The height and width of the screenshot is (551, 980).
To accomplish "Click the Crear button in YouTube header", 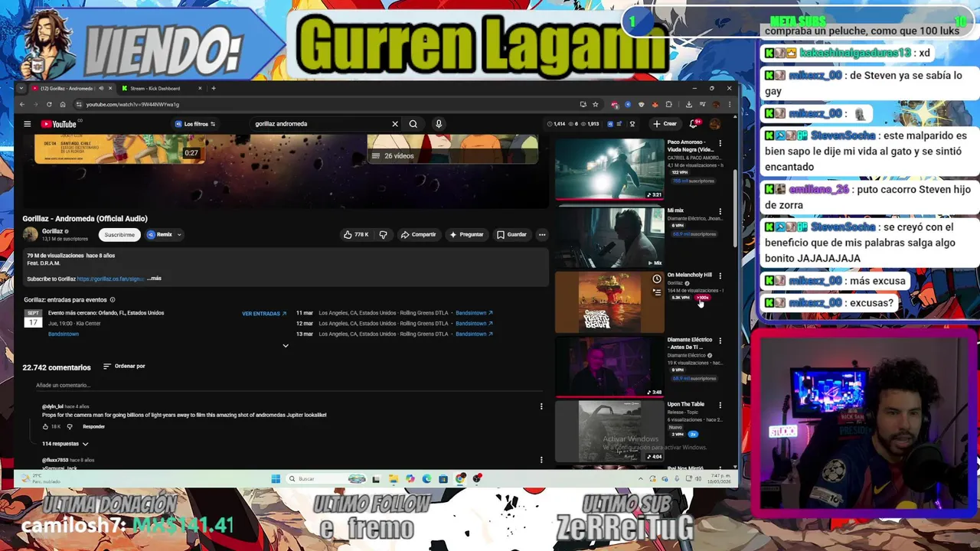I will coord(665,124).
